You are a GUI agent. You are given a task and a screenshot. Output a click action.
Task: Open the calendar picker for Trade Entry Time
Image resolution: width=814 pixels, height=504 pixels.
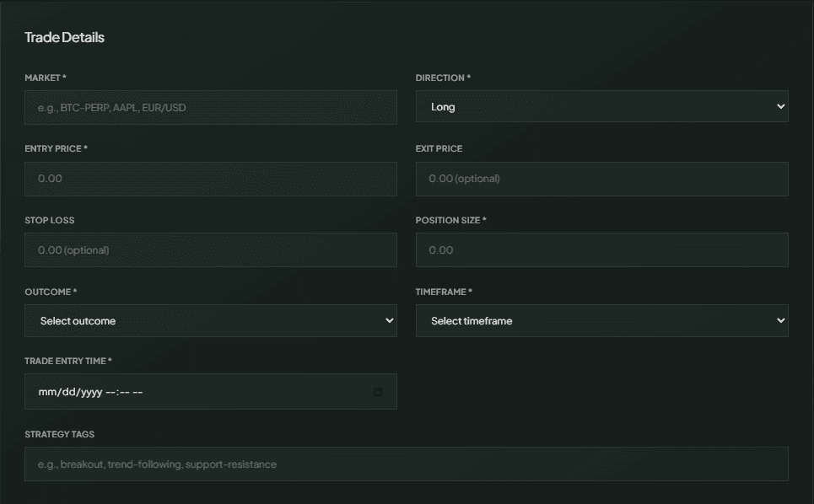point(378,391)
